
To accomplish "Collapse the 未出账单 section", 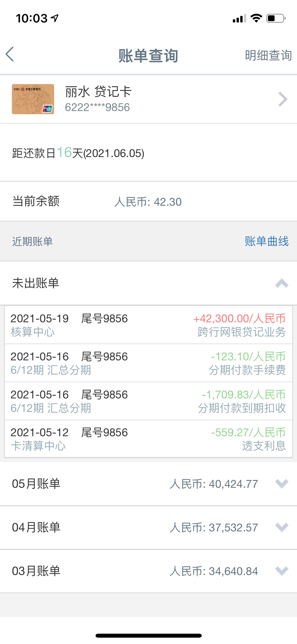I will pyautogui.click(x=281, y=283).
